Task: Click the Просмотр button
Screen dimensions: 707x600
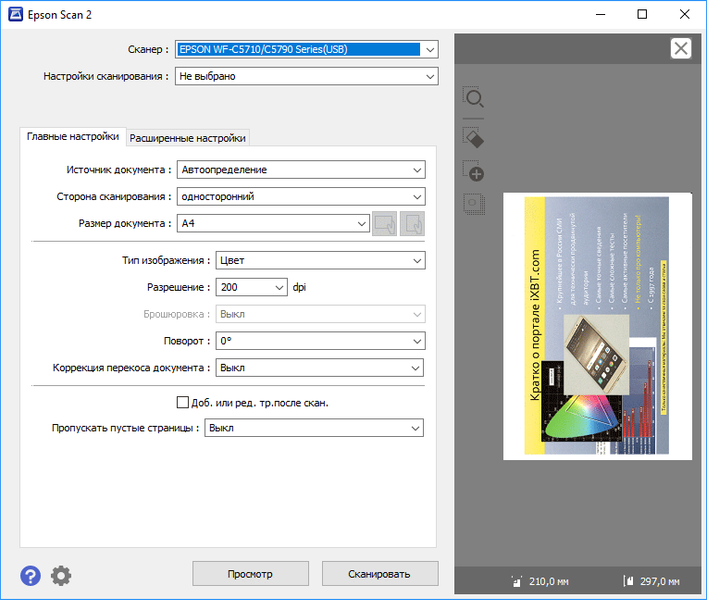Action: point(250,574)
